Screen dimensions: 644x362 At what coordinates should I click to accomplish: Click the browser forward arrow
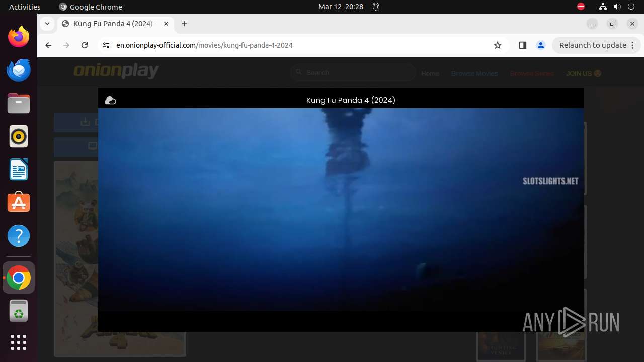pyautogui.click(x=66, y=45)
